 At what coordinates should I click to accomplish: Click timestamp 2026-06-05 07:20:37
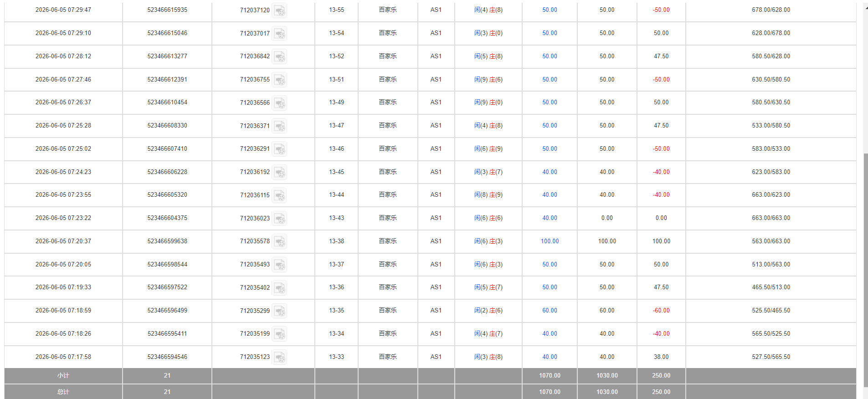(63, 241)
